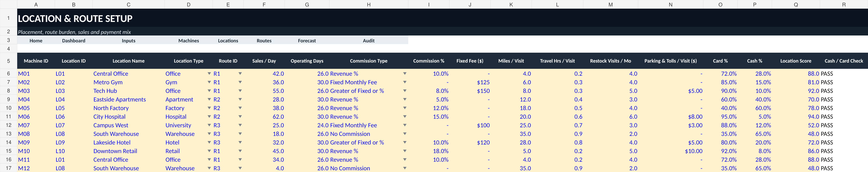Image resolution: width=868 pixels, height=172 pixels.
Task: Navigate to the Machines link
Action: coord(188,41)
